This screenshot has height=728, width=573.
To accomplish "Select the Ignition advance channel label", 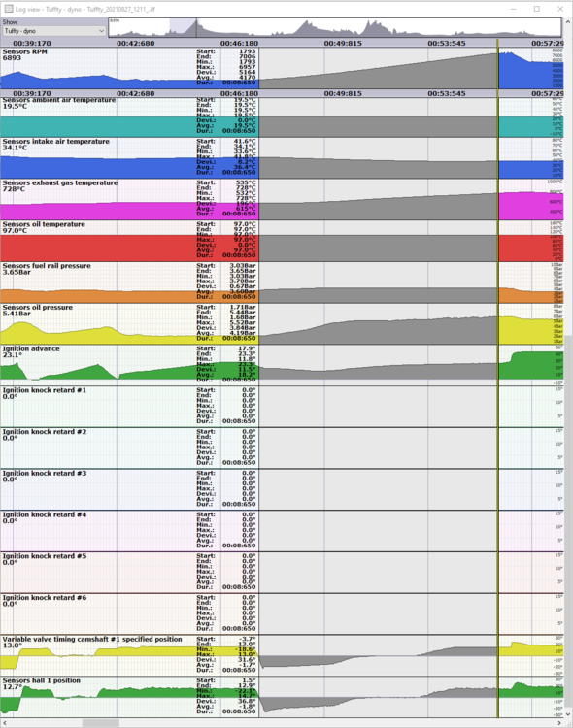I will pyautogui.click(x=31, y=348).
